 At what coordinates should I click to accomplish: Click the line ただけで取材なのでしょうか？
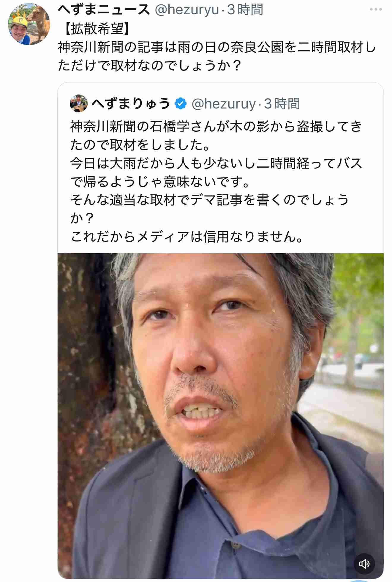point(150,65)
